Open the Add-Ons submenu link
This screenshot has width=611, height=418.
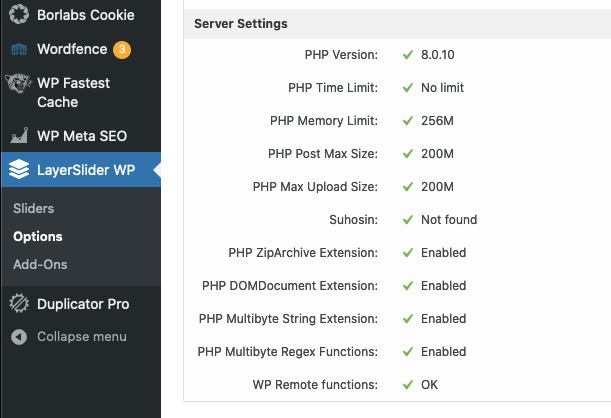coord(40,265)
